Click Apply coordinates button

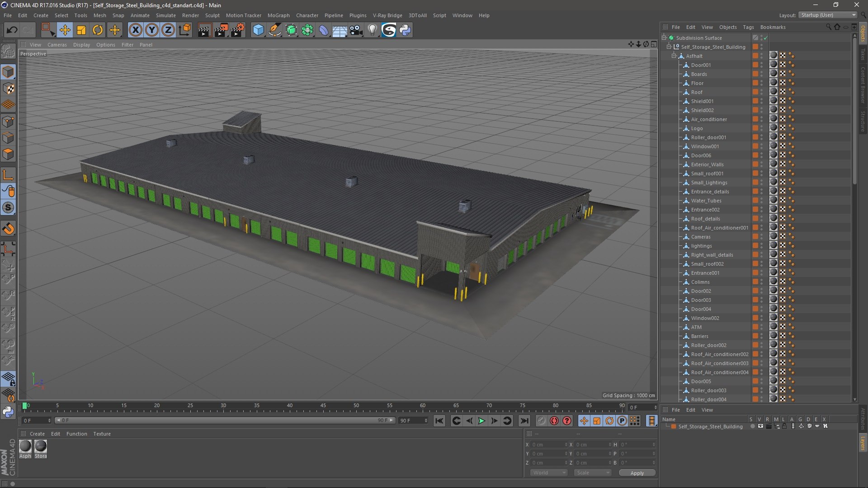coord(637,473)
